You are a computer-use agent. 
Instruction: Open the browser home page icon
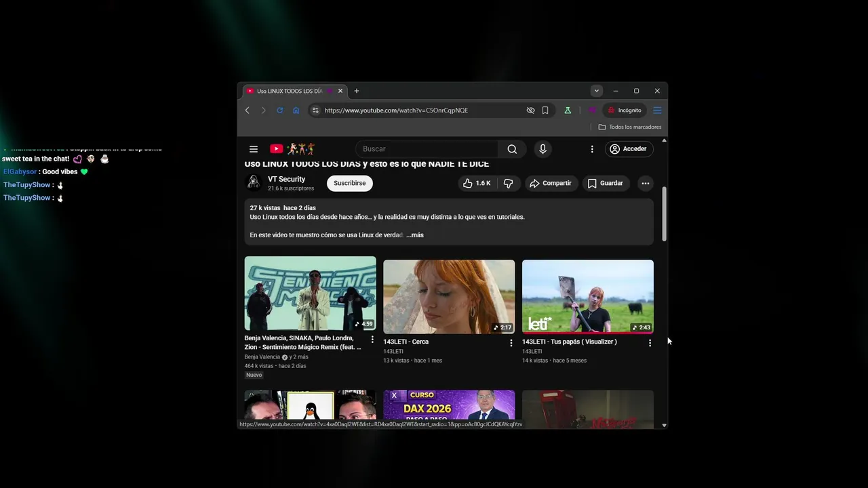coord(296,110)
